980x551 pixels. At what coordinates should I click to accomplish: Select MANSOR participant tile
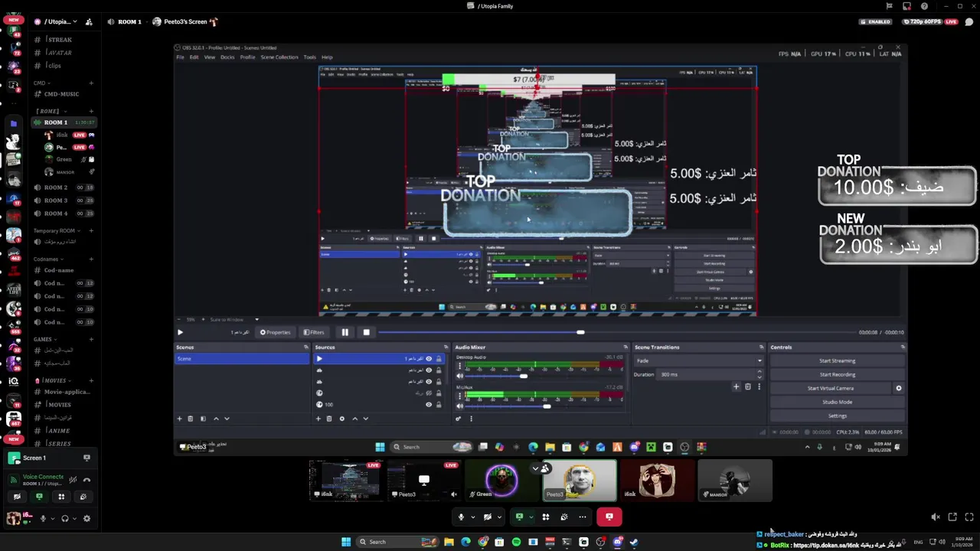click(x=735, y=481)
